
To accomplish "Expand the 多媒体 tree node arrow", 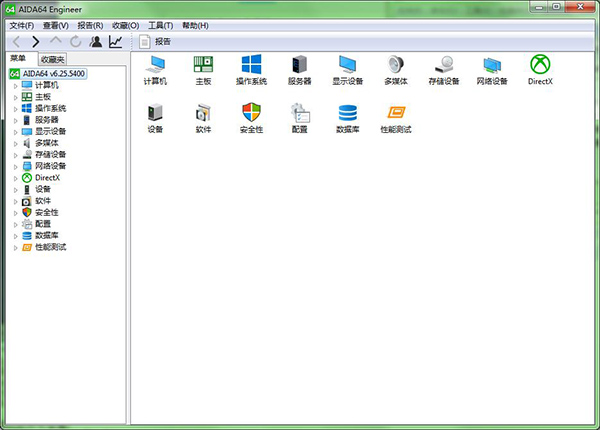I will point(16,144).
